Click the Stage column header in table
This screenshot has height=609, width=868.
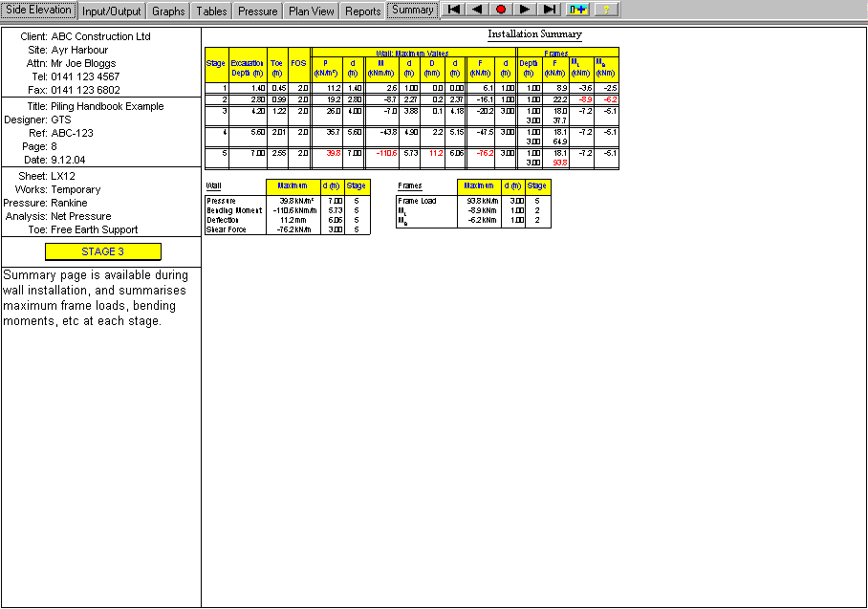(x=216, y=64)
